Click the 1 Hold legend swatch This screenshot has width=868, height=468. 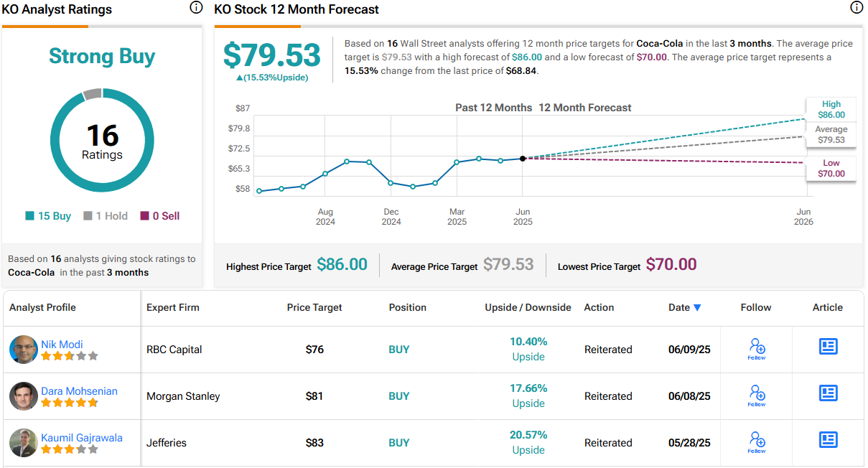pyautogui.click(x=88, y=216)
